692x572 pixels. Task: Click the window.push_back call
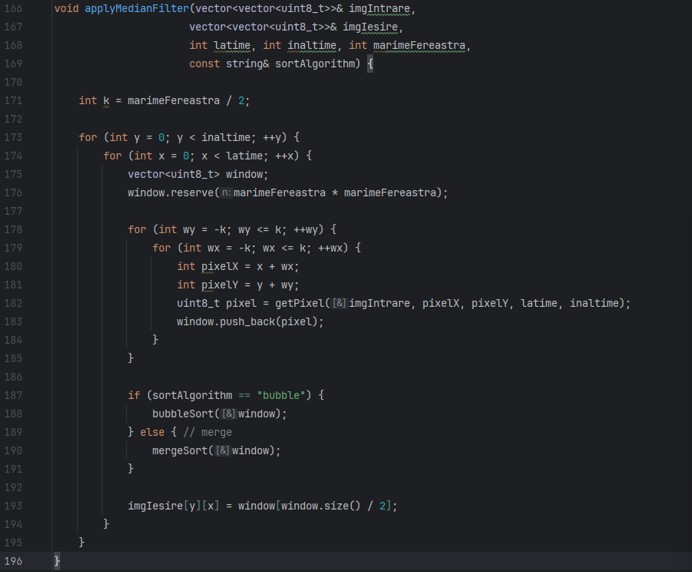tap(250, 322)
